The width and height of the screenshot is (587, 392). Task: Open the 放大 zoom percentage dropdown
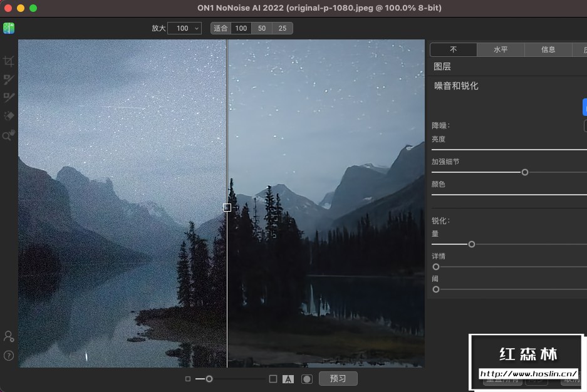(x=185, y=28)
